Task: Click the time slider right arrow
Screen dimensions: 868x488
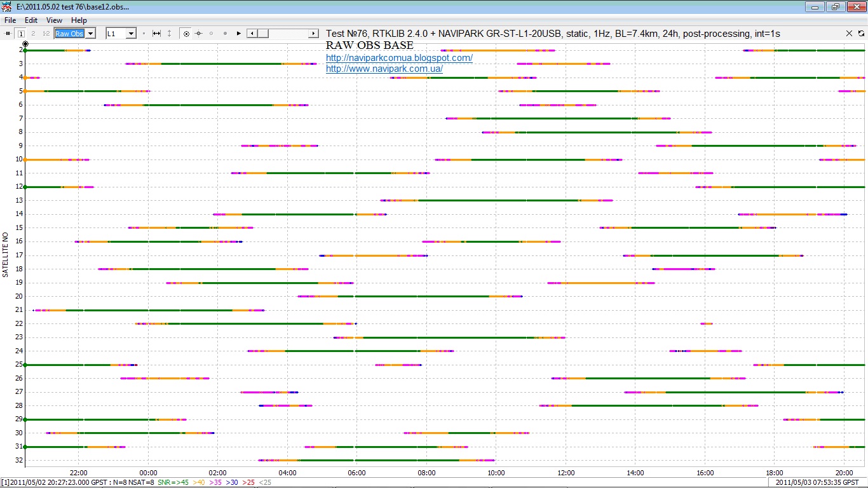Action: (x=314, y=33)
